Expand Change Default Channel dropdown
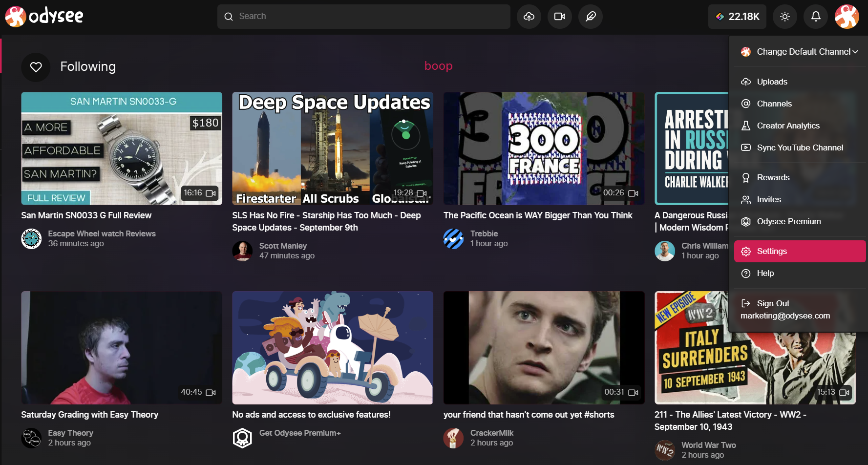The image size is (868, 465). 800,52
